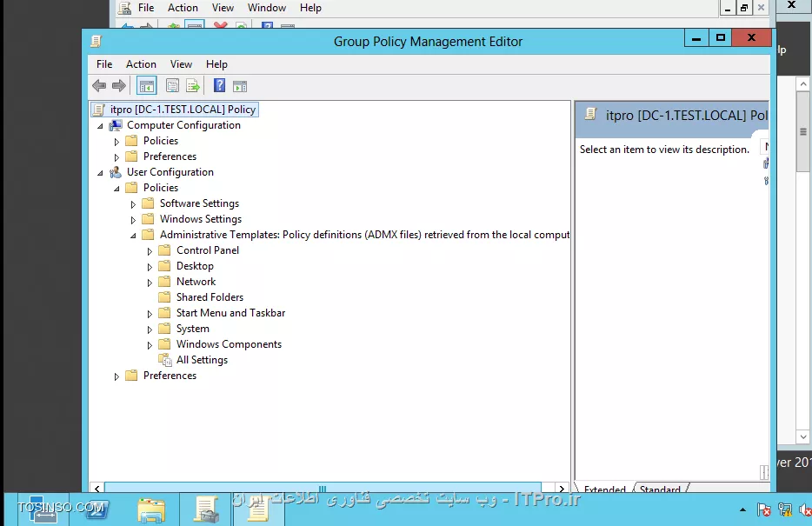Click the Back arrow in Editor toolbar

click(99, 86)
